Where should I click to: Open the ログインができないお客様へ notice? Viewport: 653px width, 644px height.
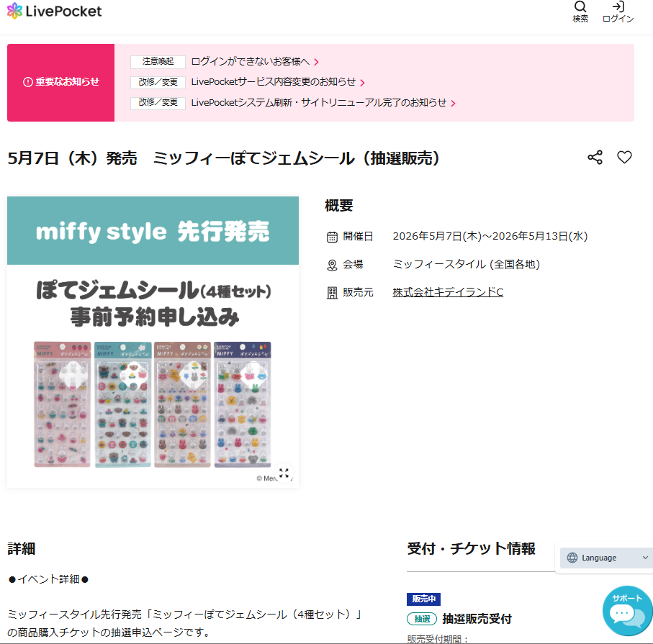[250, 62]
